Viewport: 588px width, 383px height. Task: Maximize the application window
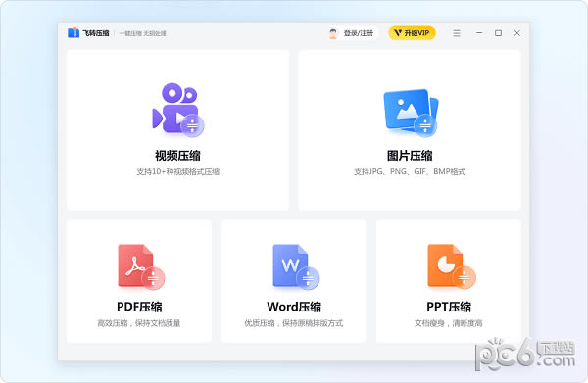[x=499, y=33]
